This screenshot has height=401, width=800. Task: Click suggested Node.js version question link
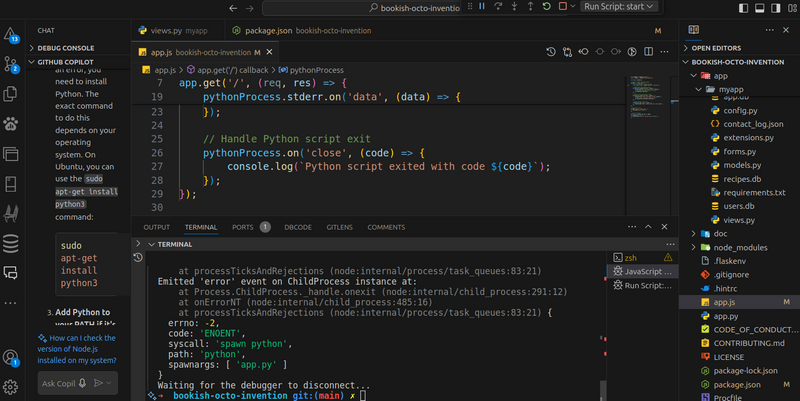77,349
